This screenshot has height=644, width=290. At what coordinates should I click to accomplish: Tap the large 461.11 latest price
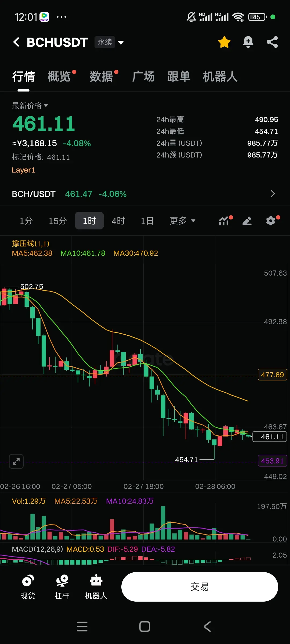click(x=44, y=124)
